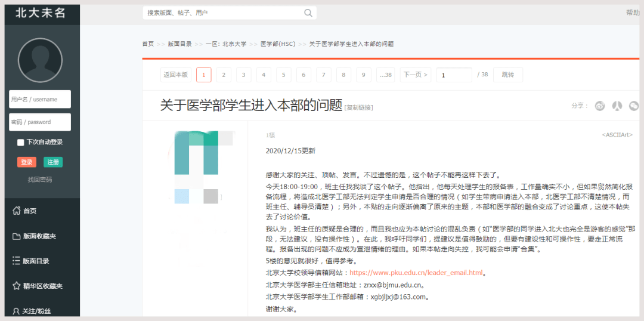This screenshot has width=644, height=321.
Task: Click the [复制链接] link by the title
Action: [359, 107]
